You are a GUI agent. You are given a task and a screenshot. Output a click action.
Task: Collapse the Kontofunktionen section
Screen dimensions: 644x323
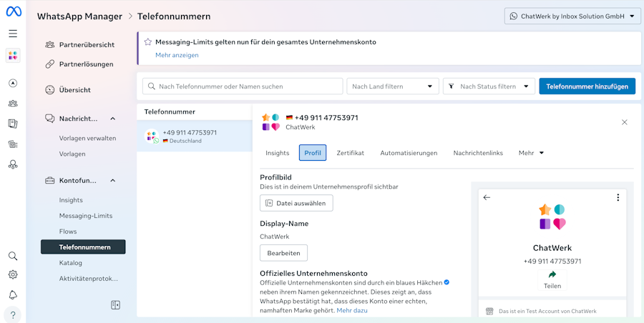pyautogui.click(x=113, y=181)
